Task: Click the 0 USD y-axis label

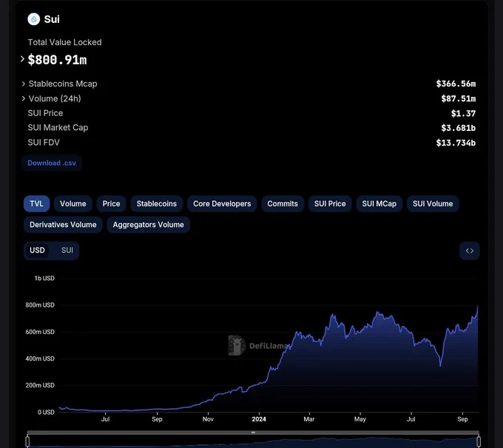Action: 46,412
